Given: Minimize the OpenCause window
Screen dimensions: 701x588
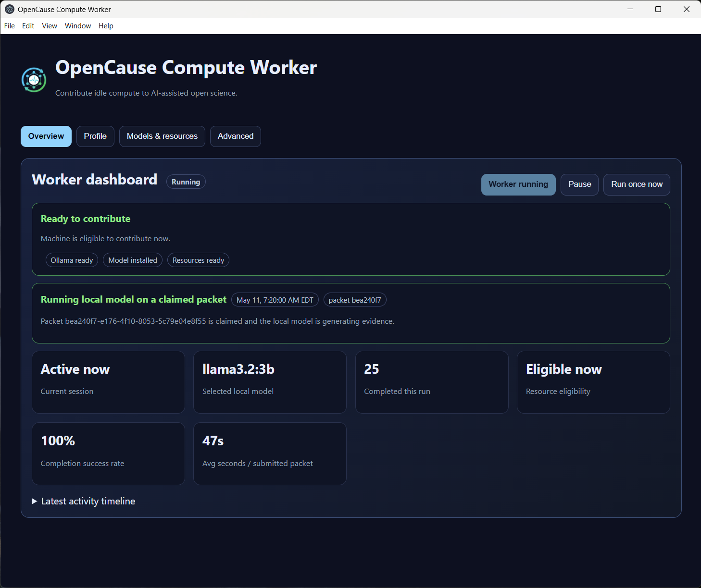Looking at the screenshot, I should [x=630, y=9].
